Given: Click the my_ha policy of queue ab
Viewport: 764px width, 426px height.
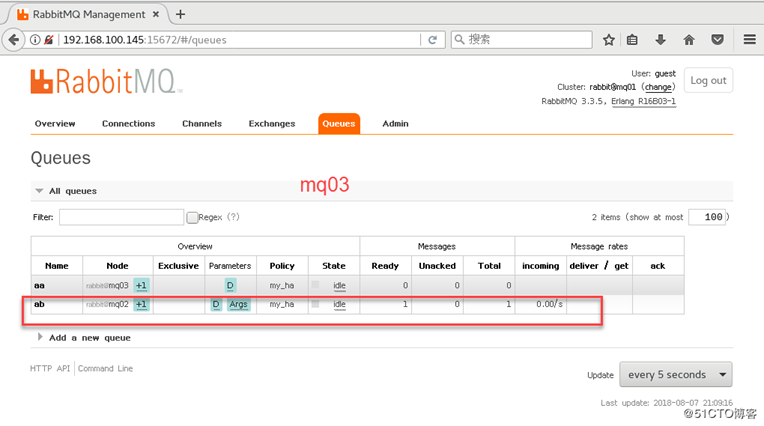Looking at the screenshot, I should (282, 304).
